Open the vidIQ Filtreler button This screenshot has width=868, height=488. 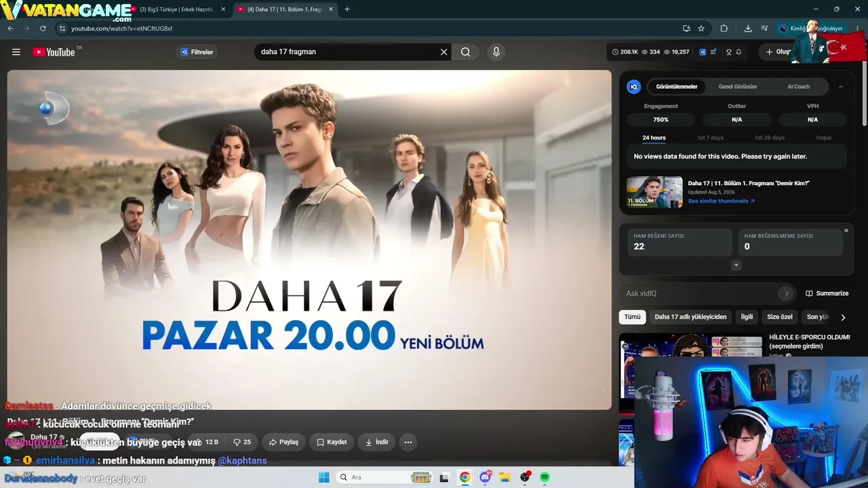click(x=197, y=52)
